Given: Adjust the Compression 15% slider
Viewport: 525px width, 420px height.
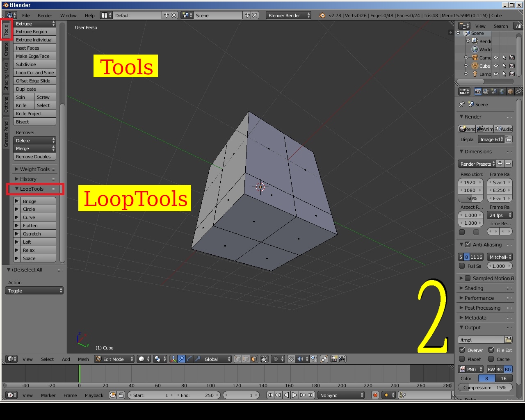Looking at the screenshot, I should coord(485,387).
